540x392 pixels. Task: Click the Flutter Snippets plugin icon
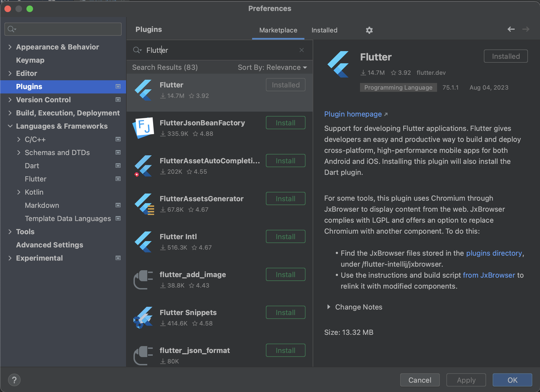point(143,318)
